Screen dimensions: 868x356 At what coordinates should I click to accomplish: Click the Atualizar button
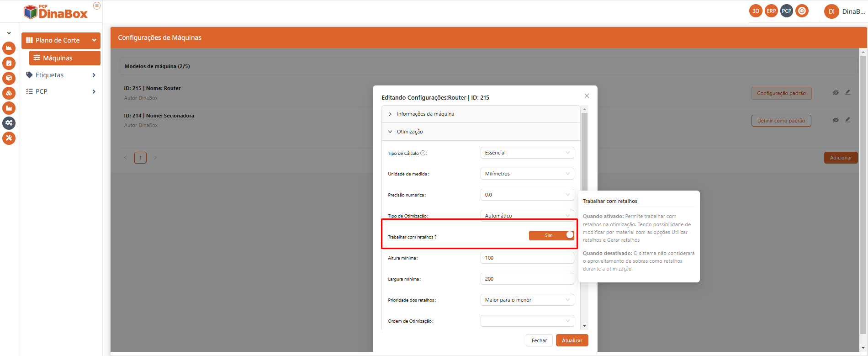tap(572, 340)
